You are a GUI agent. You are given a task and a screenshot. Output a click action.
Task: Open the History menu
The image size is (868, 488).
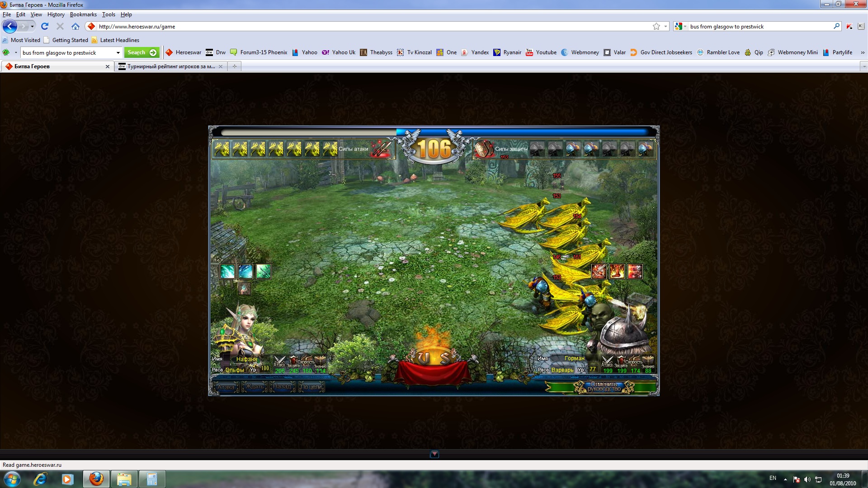click(x=56, y=14)
